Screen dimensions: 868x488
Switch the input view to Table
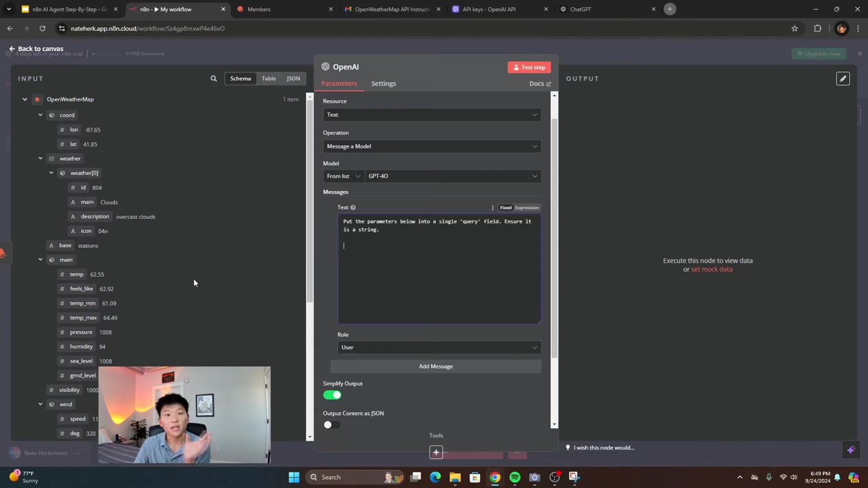click(x=269, y=79)
